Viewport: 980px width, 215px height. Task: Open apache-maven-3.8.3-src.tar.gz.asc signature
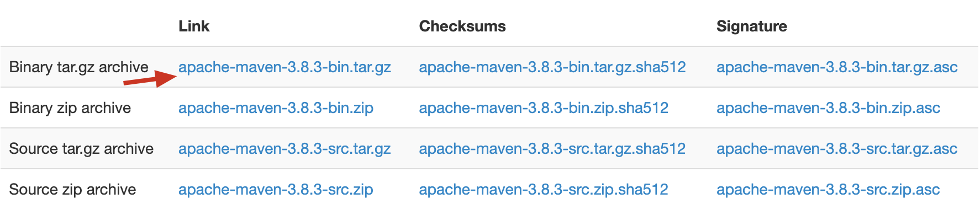tap(837, 149)
